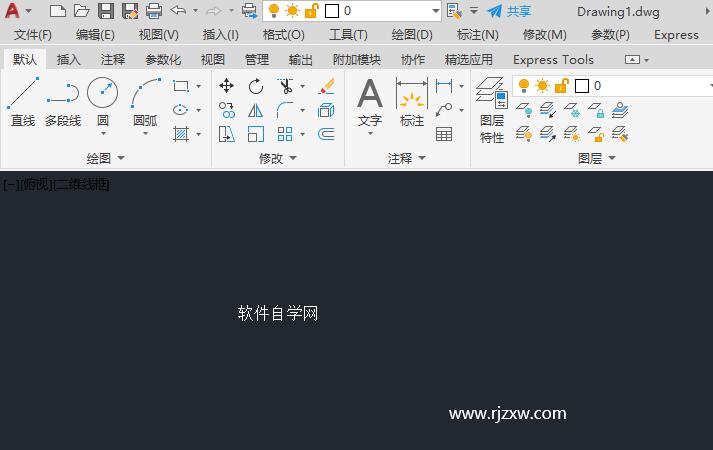
Task: Click layer color square in quick access bar
Action: [x=331, y=10]
